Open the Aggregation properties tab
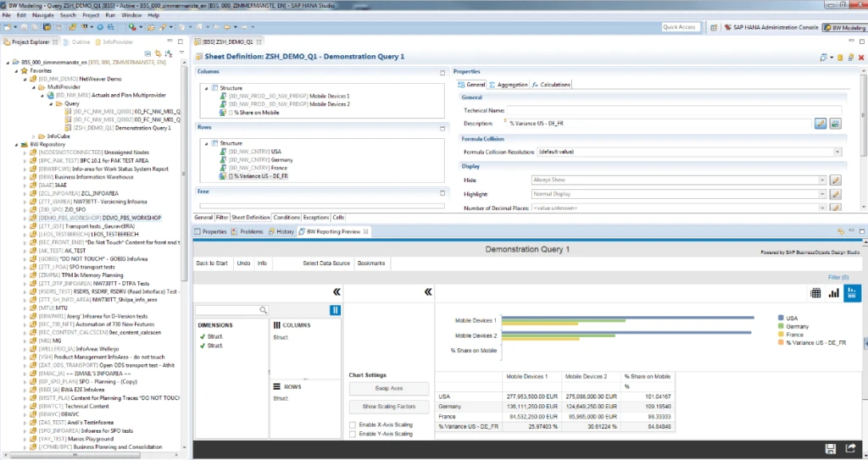 509,85
